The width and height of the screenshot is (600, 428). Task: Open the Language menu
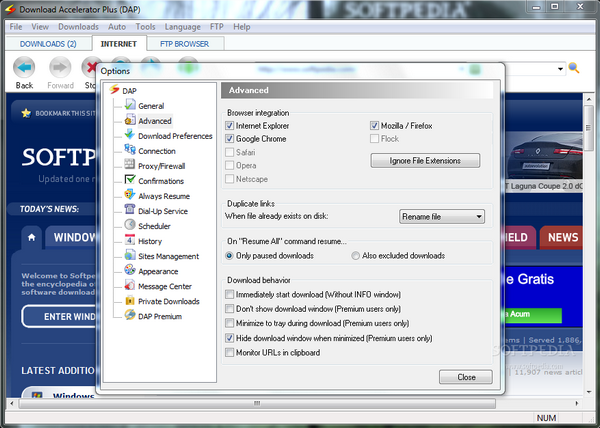click(x=183, y=27)
